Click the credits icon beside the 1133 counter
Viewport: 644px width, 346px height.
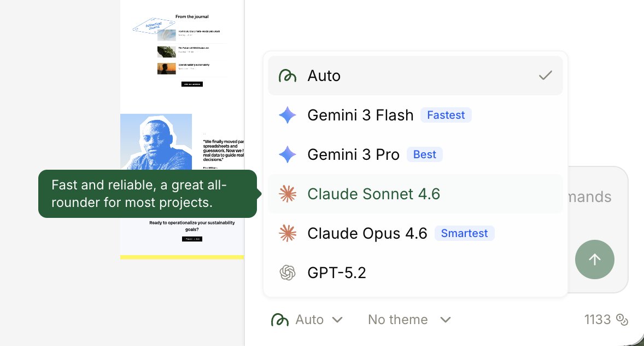pyautogui.click(x=622, y=320)
